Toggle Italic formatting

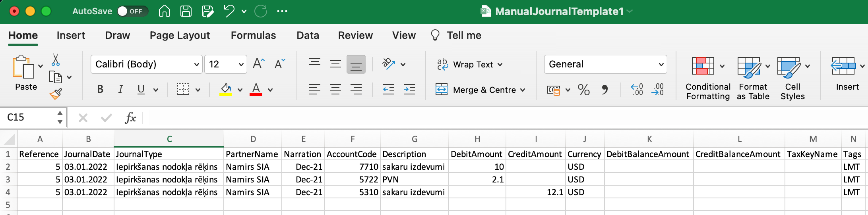(x=120, y=90)
